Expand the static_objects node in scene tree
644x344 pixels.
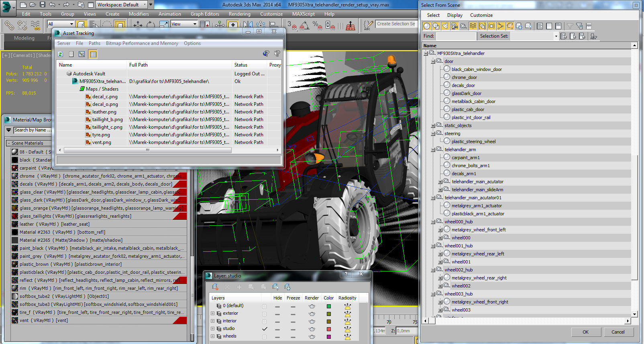point(433,126)
